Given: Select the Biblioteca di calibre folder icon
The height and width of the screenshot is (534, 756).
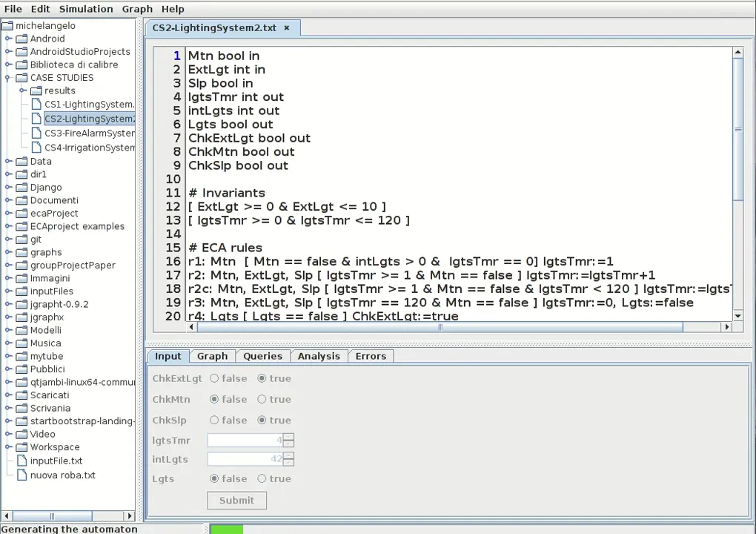Looking at the screenshot, I should coord(21,65).
